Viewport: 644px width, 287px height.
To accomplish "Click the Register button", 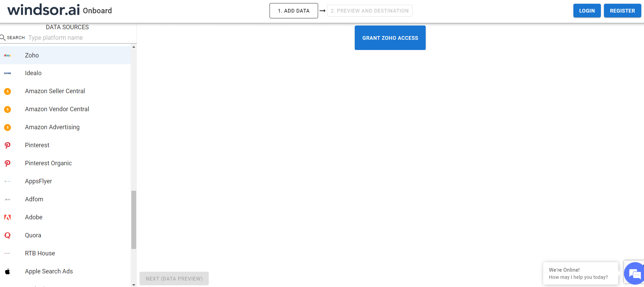I will [622, 11].
